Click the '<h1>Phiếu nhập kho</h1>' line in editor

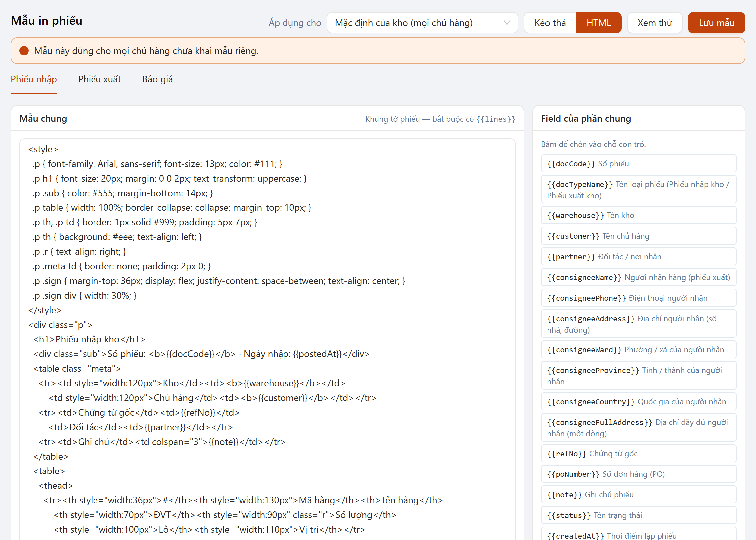click(89, 339)
